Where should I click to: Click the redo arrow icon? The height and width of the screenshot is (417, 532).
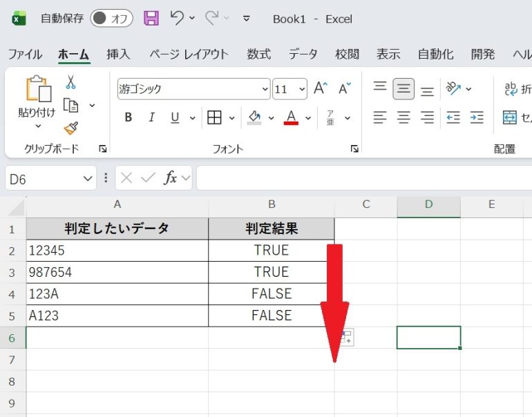point(212,18)
